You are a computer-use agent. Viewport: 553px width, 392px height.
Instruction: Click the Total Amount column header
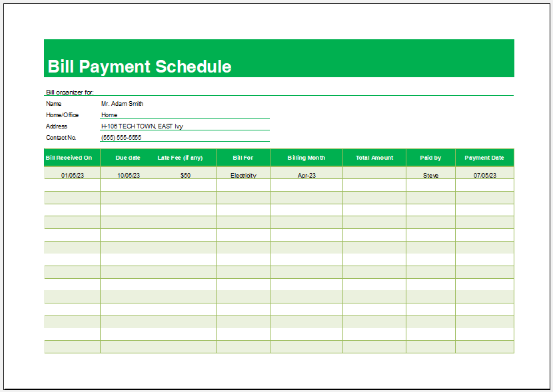pos(374,158)
